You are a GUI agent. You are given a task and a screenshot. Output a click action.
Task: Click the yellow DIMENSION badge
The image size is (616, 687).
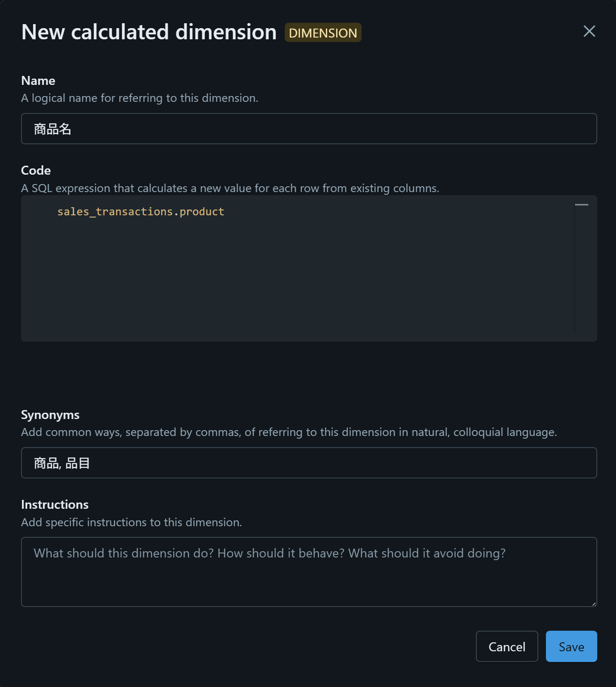click(323, 33)
